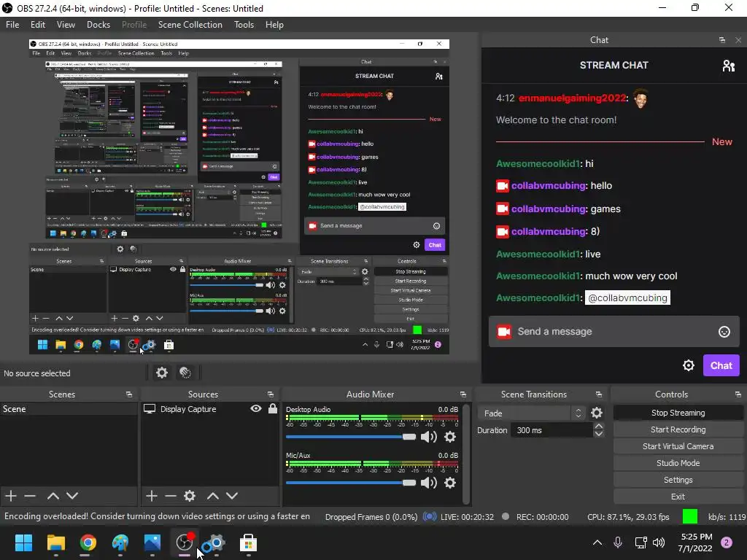This screenshot has height=560, width=747.
Task: Toggle Display Capture lock icon
Action: pos(273,408)
